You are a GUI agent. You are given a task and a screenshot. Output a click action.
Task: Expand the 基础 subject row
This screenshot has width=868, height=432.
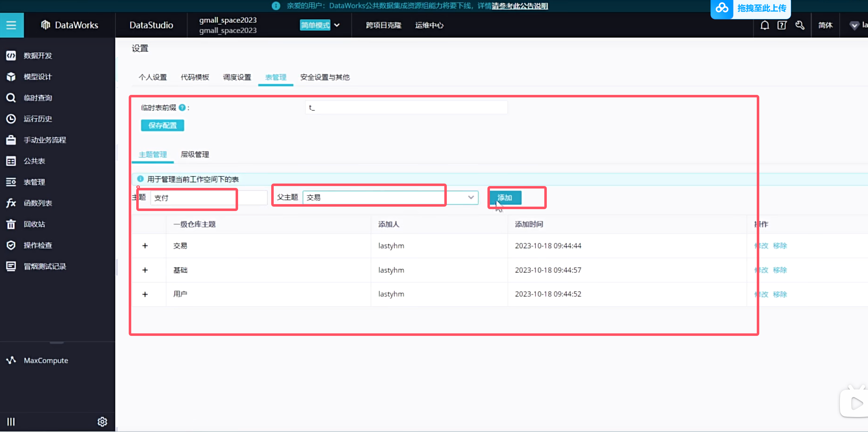(145, 270)
